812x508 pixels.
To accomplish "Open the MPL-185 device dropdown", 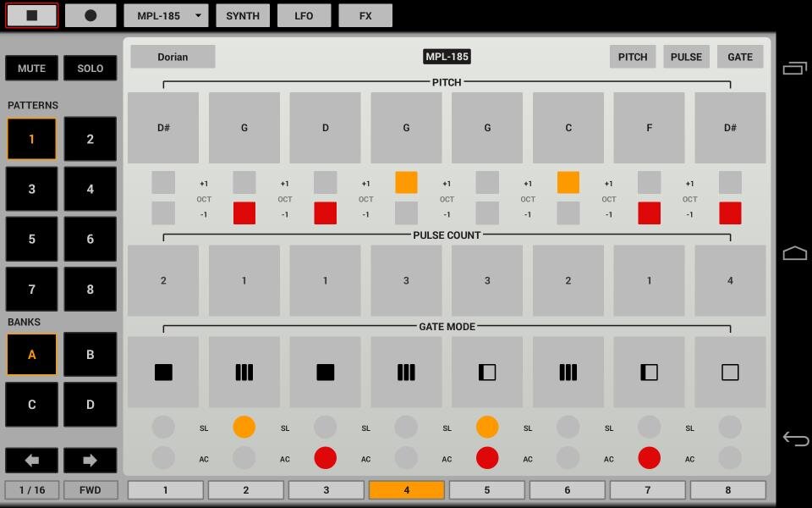I will (x=166, y=15).
